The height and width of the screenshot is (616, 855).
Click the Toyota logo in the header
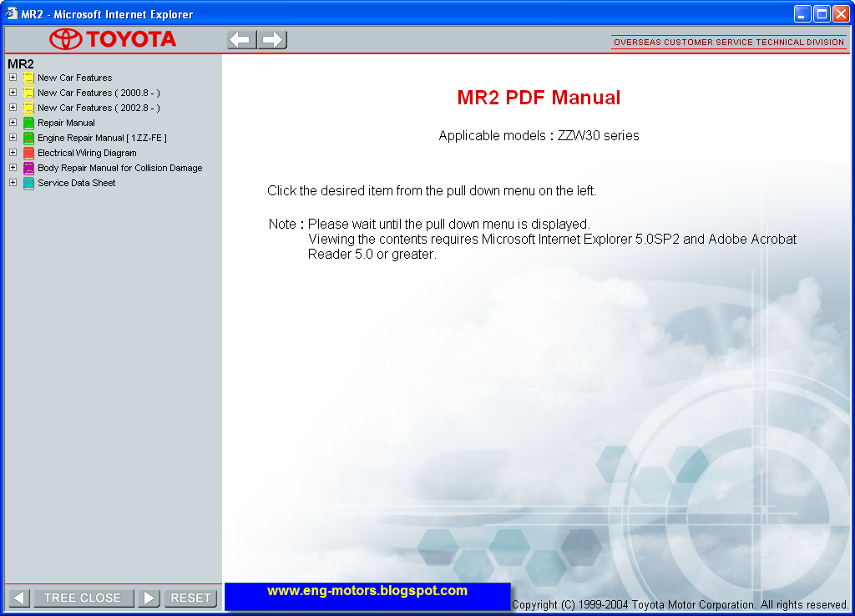113,39
